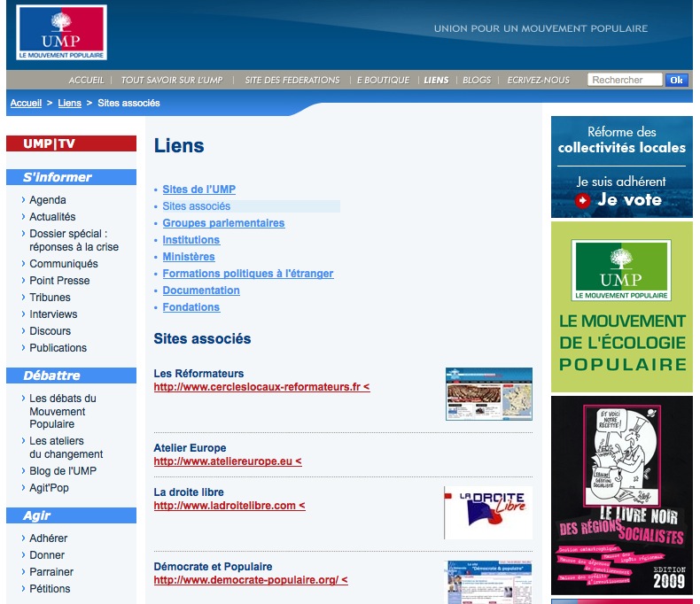The image size is (700, 604).
Task: Go to SITE DES FEDERATIONS
Action: tap(292, 80)
